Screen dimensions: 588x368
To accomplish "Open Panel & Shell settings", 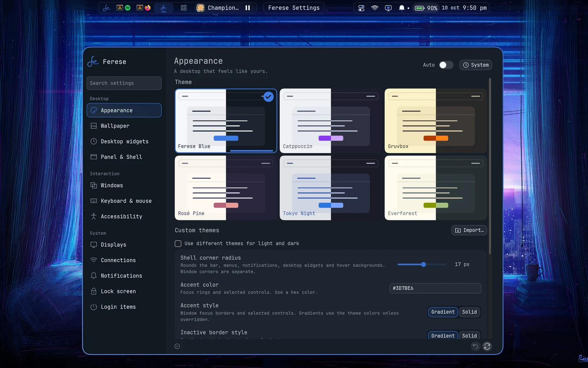I will [124, 157].
